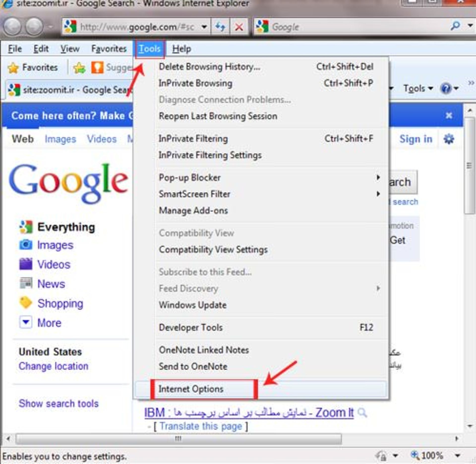Open the address bar dropdown arrow
This screenshot has width=476, height=464.
point(204,27)
